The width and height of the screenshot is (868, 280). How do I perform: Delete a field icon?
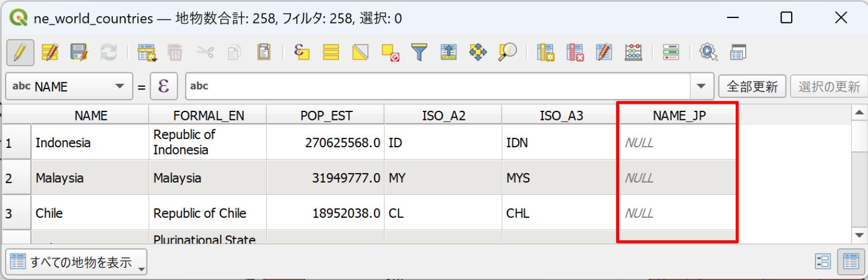click(575, 53)
